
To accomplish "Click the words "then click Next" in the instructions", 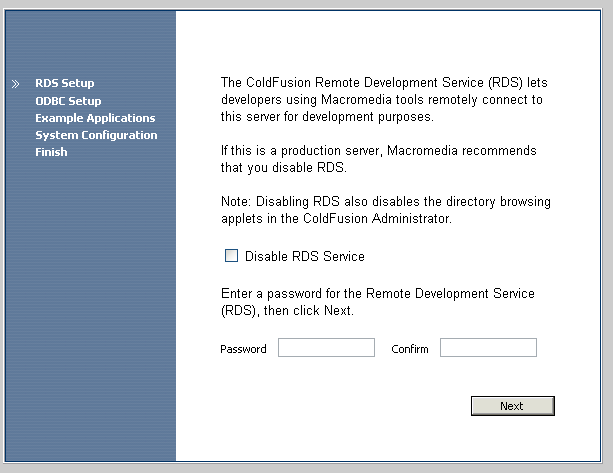I will coord(310,311).
